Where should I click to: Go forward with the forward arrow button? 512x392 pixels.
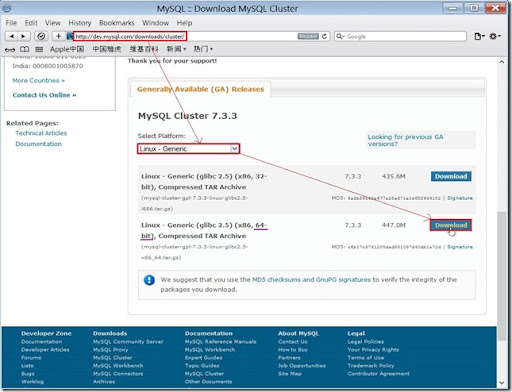pos(23,36)
